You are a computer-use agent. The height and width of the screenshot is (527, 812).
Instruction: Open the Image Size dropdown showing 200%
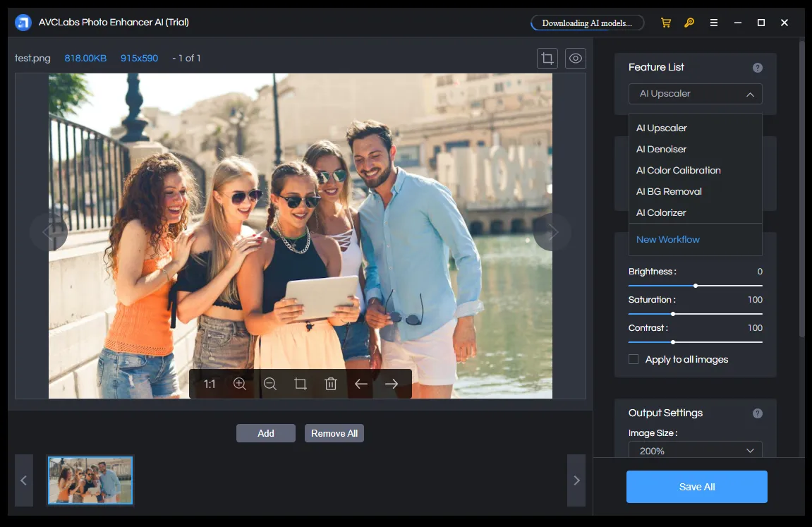click(x=695, y=450)
